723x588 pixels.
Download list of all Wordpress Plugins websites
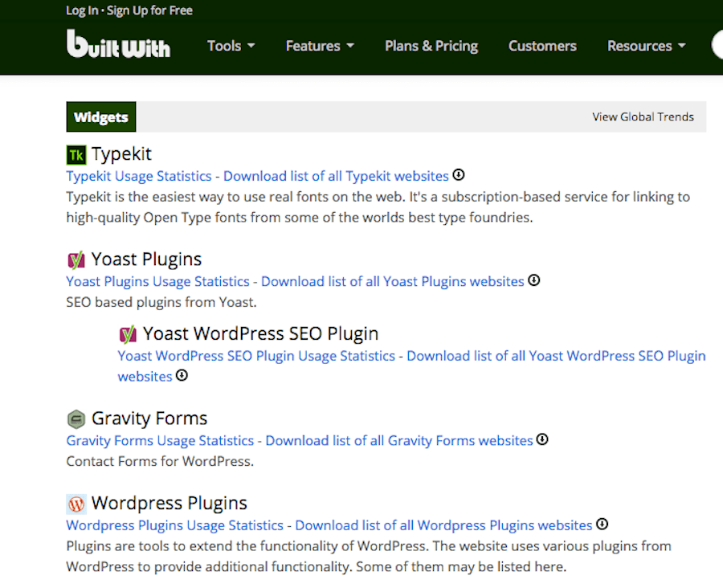(443, 525)
